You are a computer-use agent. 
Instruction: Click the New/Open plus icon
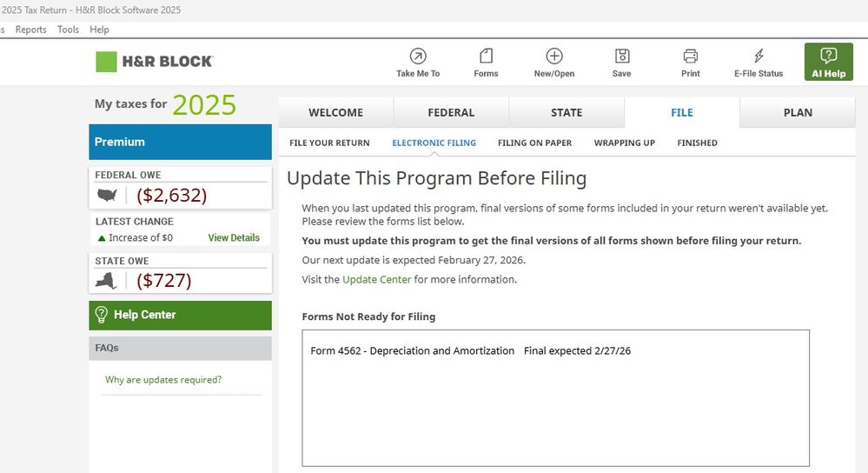tap(553, 57)
